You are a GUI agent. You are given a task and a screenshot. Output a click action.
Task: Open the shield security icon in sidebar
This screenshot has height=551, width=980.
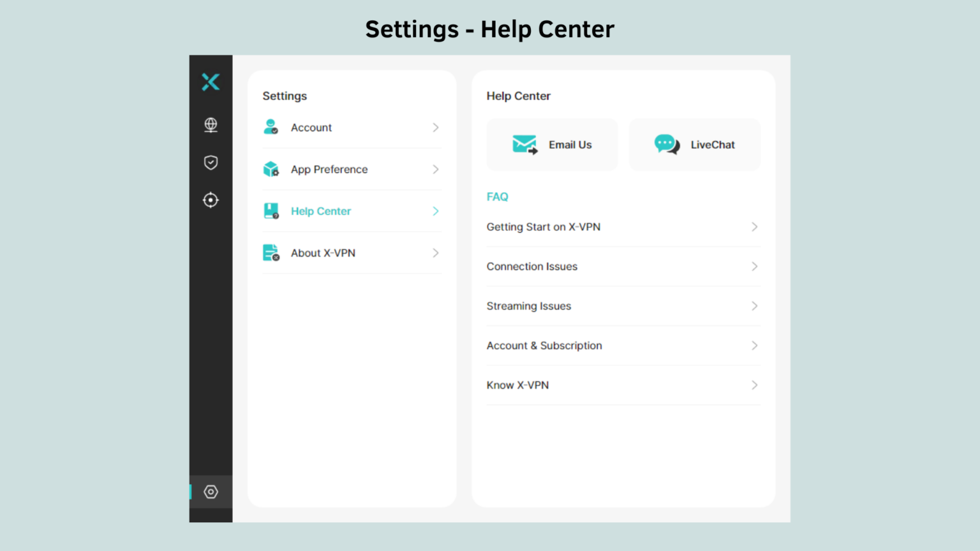tap(211, 163)
